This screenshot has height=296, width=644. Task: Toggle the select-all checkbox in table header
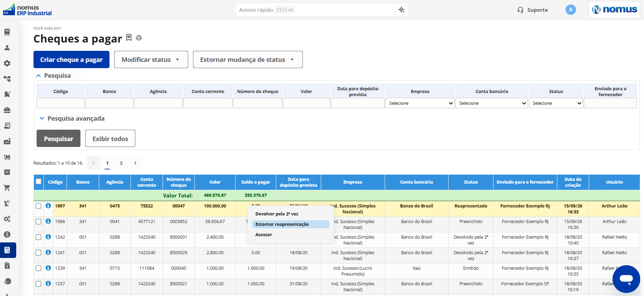pos(38,182)
